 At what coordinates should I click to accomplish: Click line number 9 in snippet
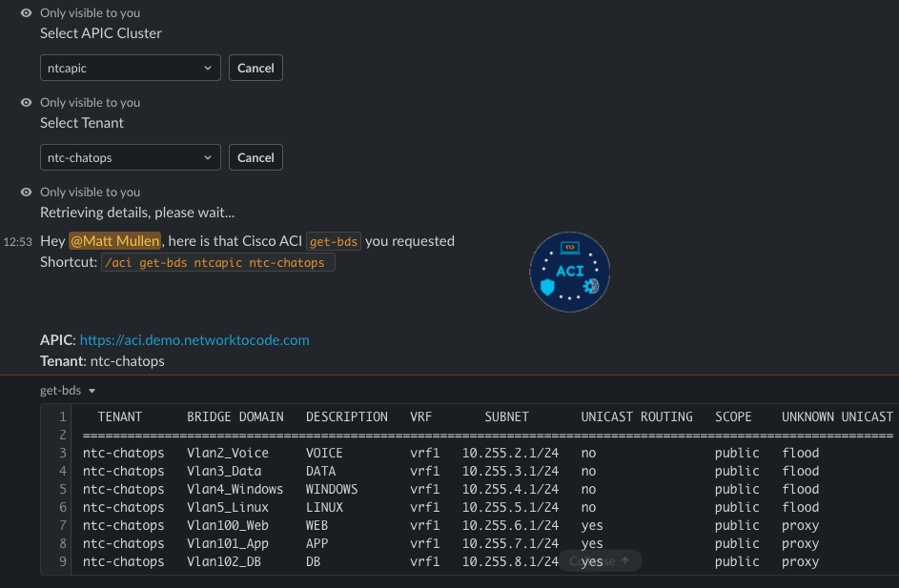pyautogui.click(x=63, y=561)
